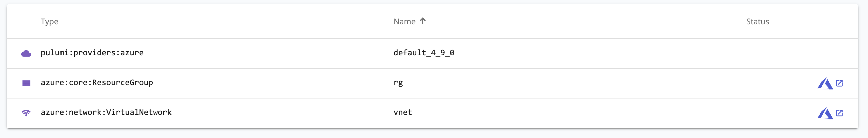Sort table by Type column header
Screen dimensions: 868x138
(x=50, y=22)
